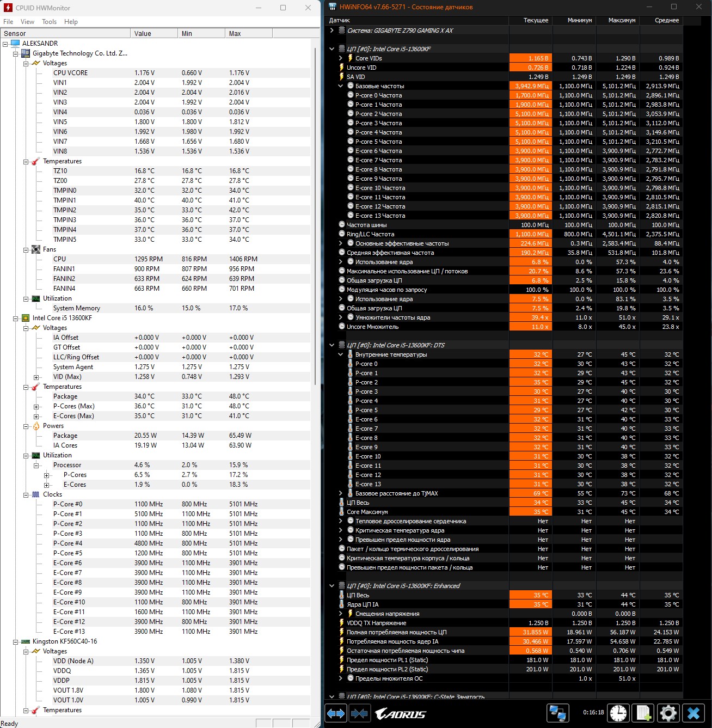Open the remote network monitoring icon in HWiNFO
712x728 pixels.
(557, 713)
